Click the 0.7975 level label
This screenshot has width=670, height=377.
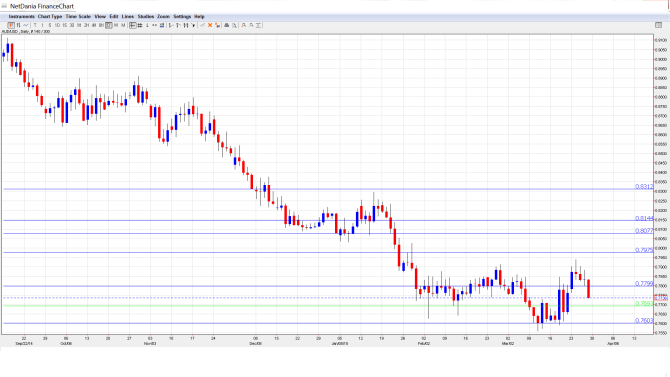point(644,250)
